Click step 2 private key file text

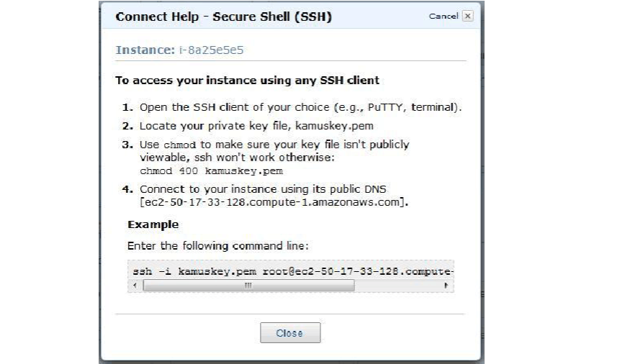(256, 125)
